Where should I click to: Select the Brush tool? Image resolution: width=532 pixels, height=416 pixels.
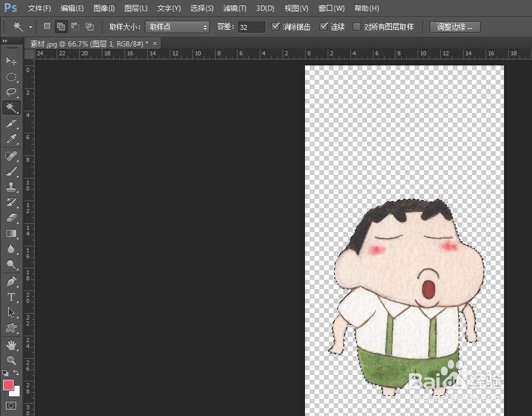pyautogui.click(x=11, y=171)
